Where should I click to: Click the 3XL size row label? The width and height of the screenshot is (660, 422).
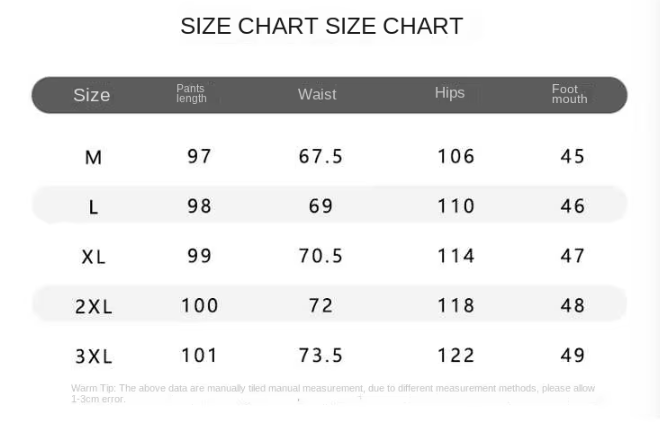93,357
